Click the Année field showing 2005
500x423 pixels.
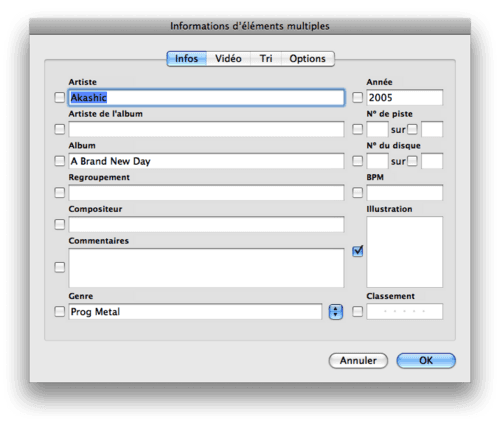click(405, 98)
